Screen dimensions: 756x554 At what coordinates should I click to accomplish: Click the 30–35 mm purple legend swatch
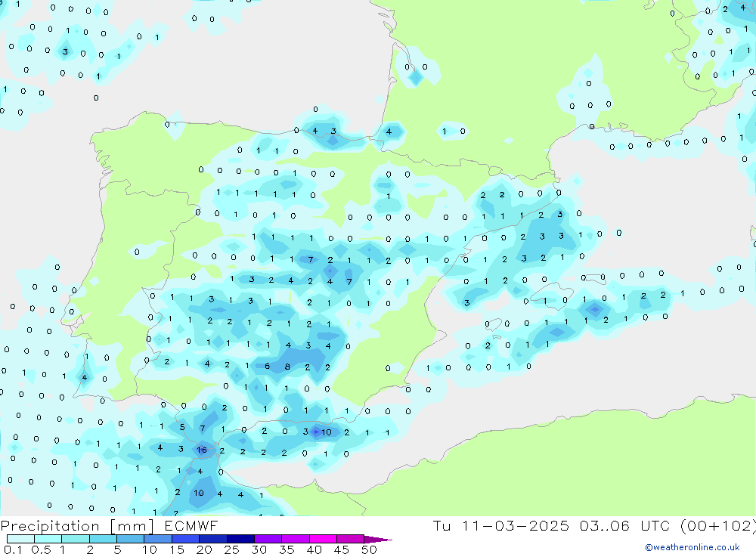coord(268,539)
